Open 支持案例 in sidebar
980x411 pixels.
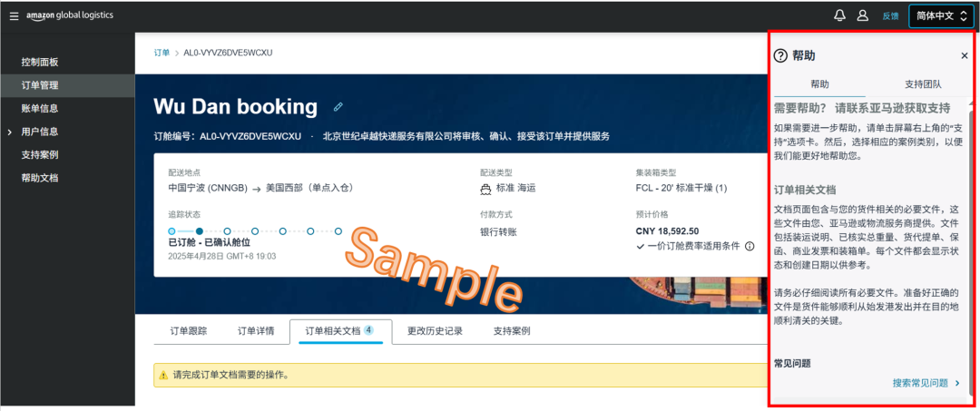(x=39, y=154)
